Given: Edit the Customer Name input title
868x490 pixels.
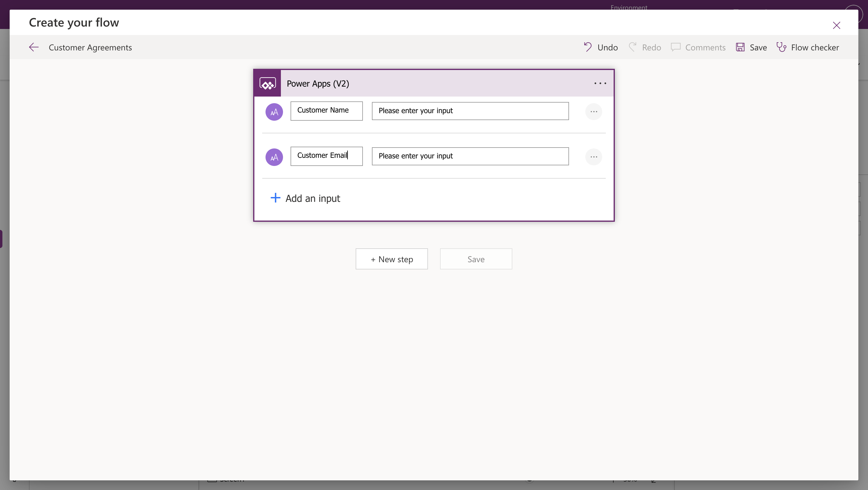Looking at the screenshot, I should pyautogui.click(x=326, y=111).
